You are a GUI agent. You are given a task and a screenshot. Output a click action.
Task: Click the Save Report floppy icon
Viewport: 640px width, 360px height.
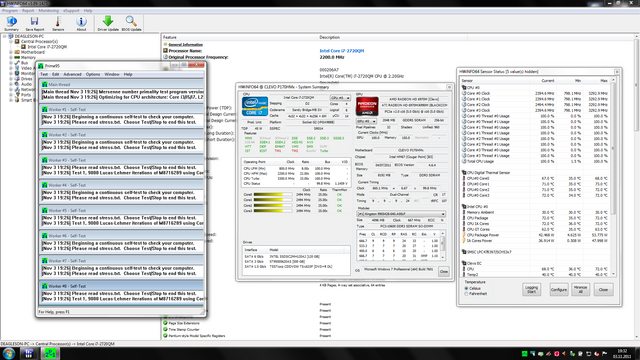click(x=35, y=23)
